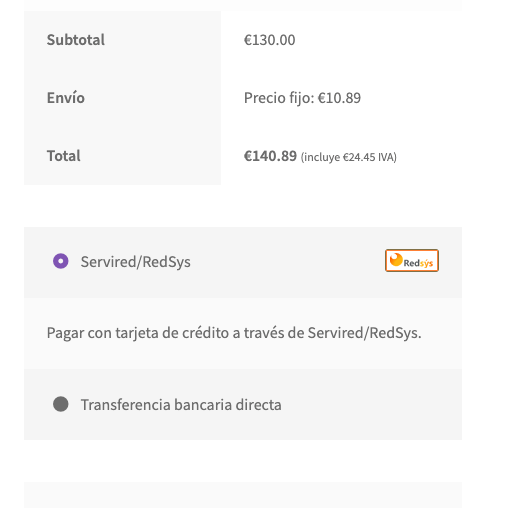The image size is (532, 508).
Task: Select the Servired/RedSys radio button
Action: point(61,261)
